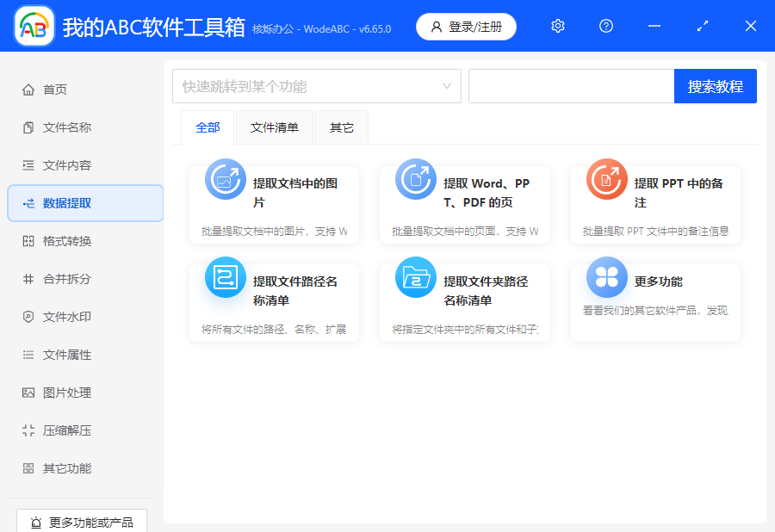
Task: Click the list icon beside 文件属性
Action: (28, 355)
